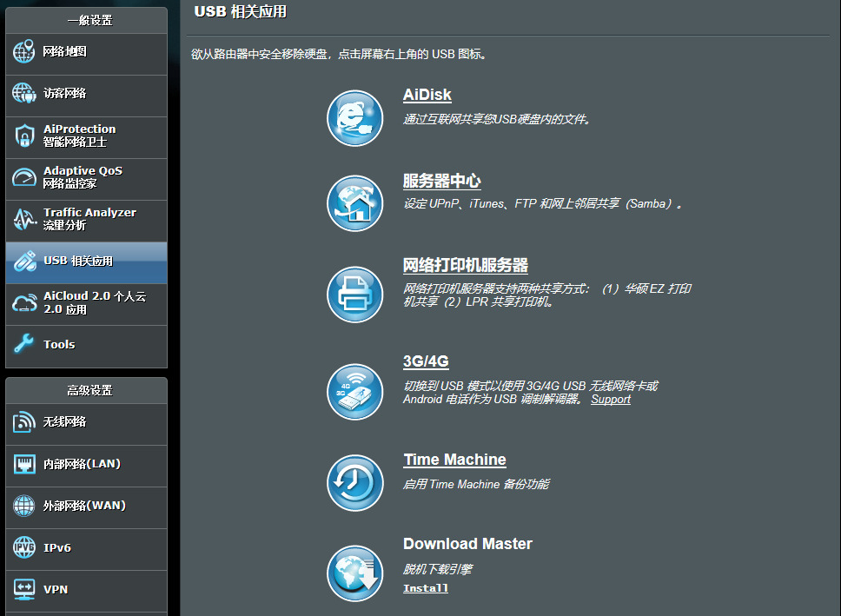Click the Support link under 3G/4G
The height and width of the screenshot is (616, 841).
pyautogui.click(x=611, y=399)
